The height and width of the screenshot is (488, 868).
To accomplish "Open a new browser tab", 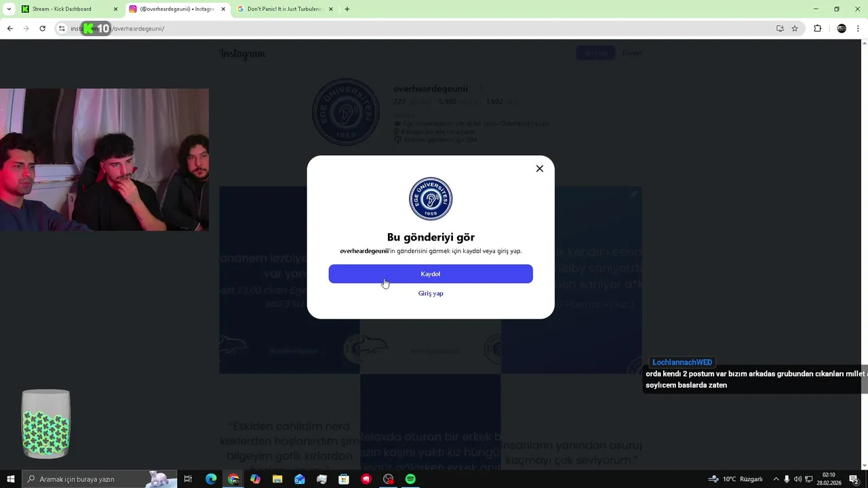I will point(347,9).
